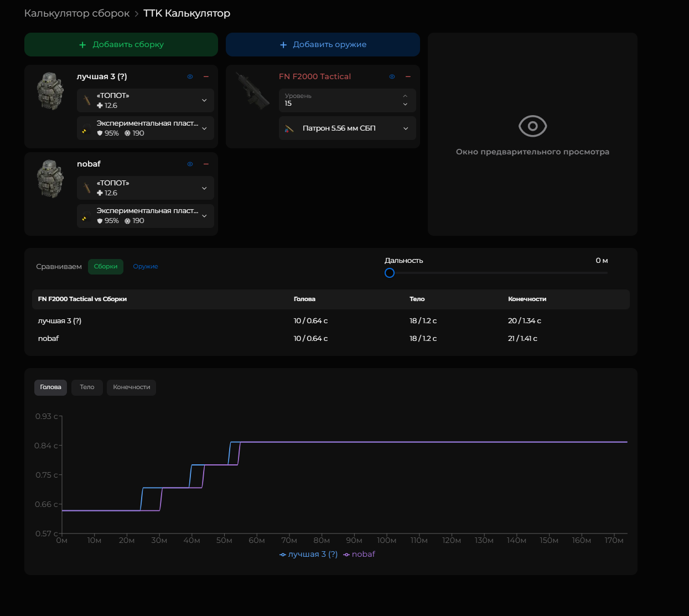Click the nobaf legend marker in chart
Screen dimensions: 689x616
(x=346, y=555)
